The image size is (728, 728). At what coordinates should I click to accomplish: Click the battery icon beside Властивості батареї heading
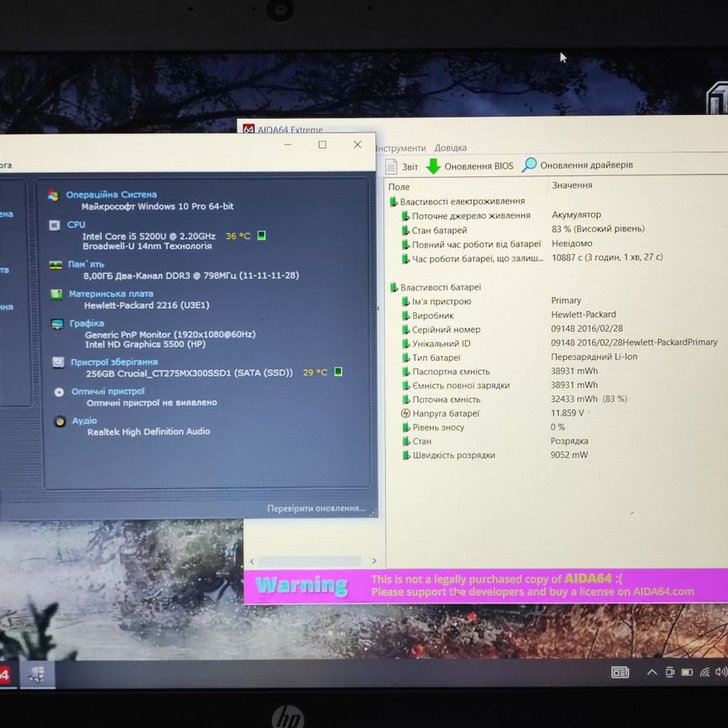pos(394,287)
